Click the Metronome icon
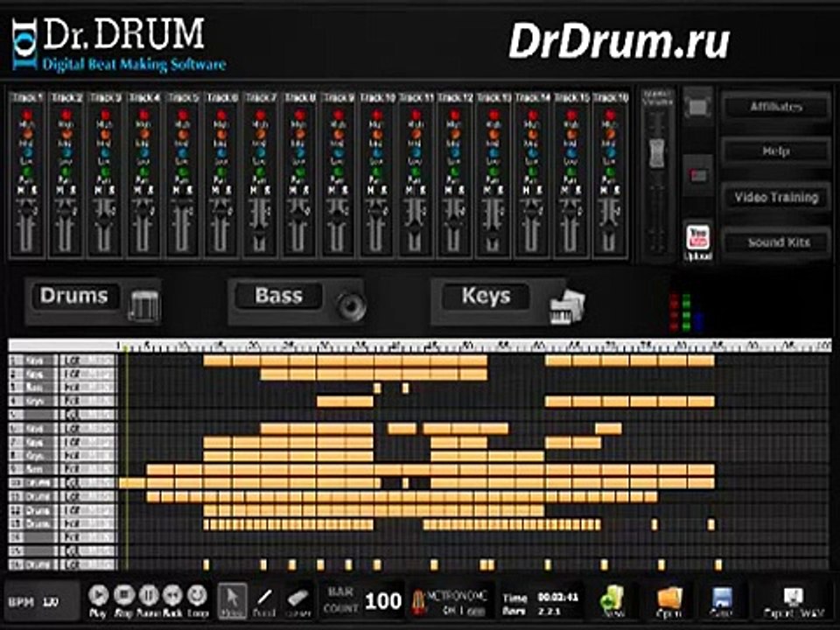The image size is (840, 630). [418, 602]
